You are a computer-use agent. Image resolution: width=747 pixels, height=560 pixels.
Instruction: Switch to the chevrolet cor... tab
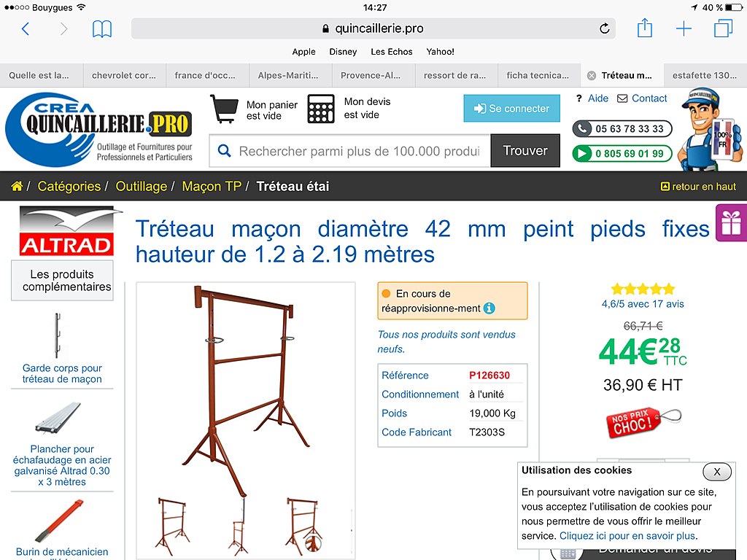pyautogui.click(x=124, y=75)
